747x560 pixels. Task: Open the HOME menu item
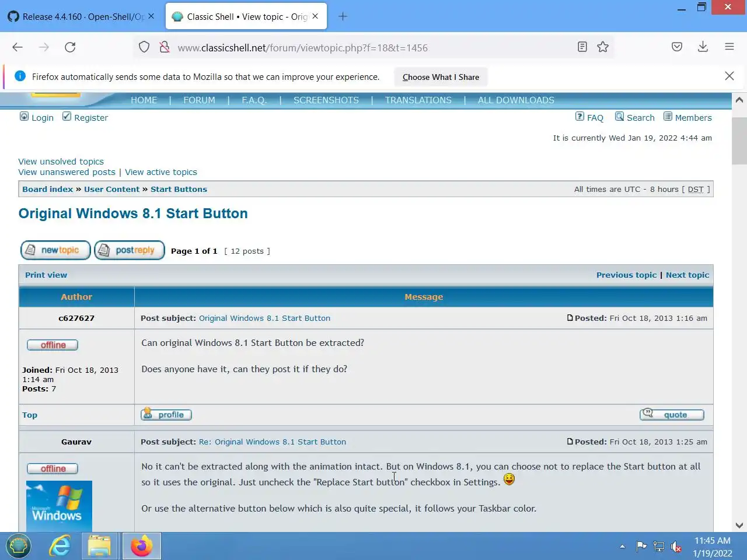pos(144,100)
